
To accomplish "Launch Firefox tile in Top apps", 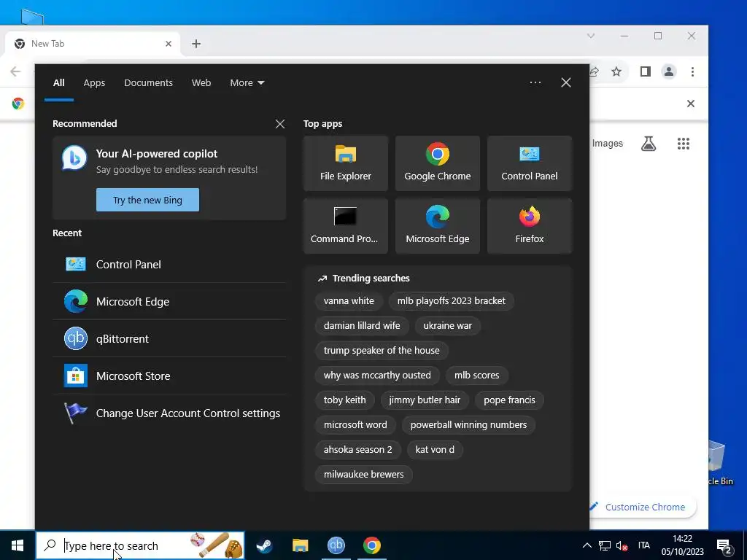I will pyautogui.click(x=530, y=226).
